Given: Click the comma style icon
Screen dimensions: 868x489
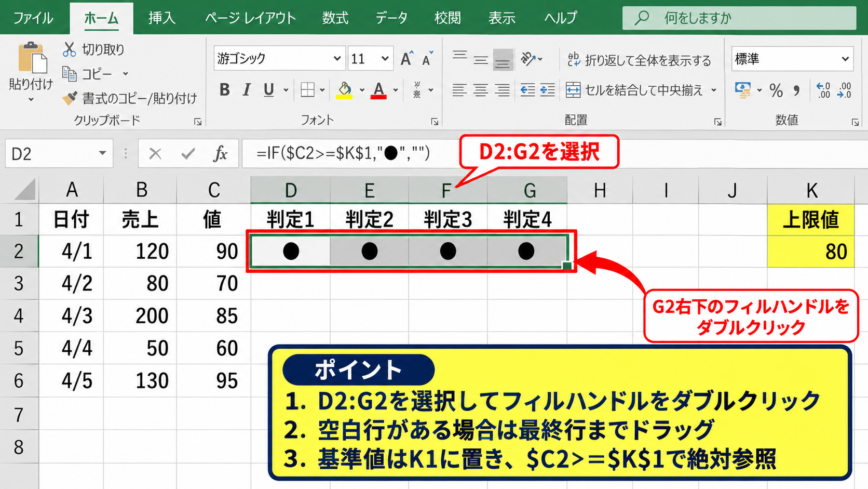Looking at the screenshot, I should coord(797,91).
